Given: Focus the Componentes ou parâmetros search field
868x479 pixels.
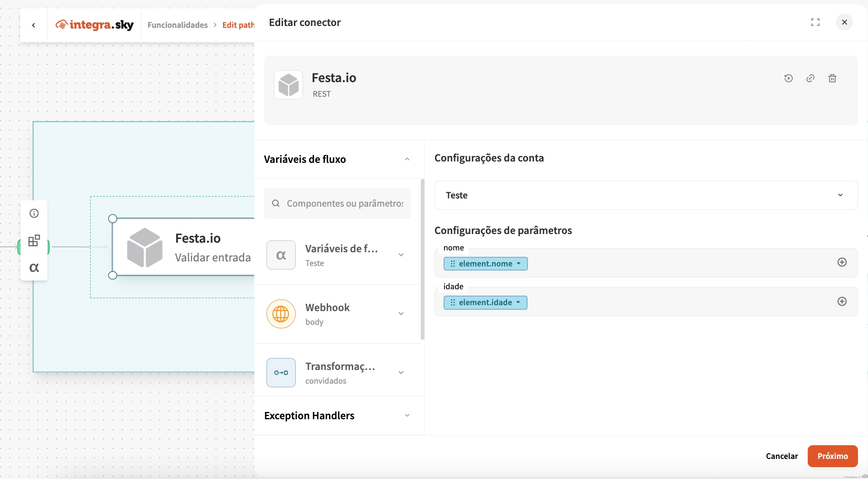Looking at the screenshot, I should click(345, 203).
